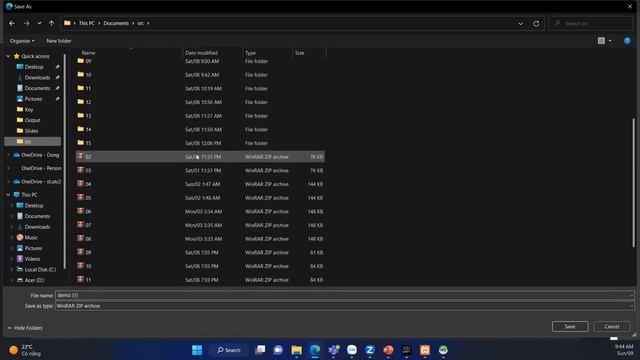Open the Acer (D:) drive in the sidebar
Image resolution: width=640 pixels, height=360 pixels.
[34, 280]
